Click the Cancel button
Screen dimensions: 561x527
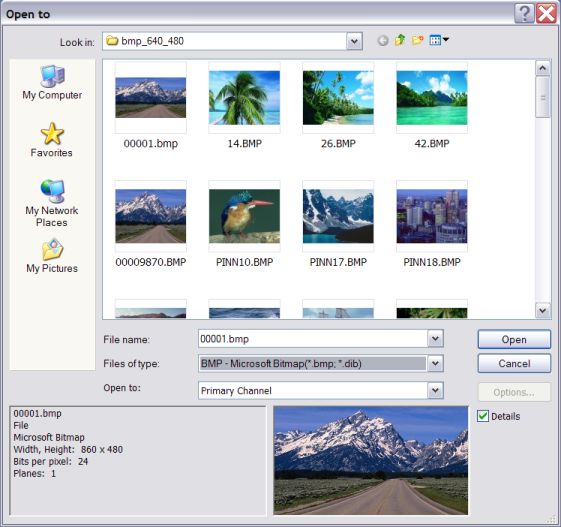[x=514, y=363]
